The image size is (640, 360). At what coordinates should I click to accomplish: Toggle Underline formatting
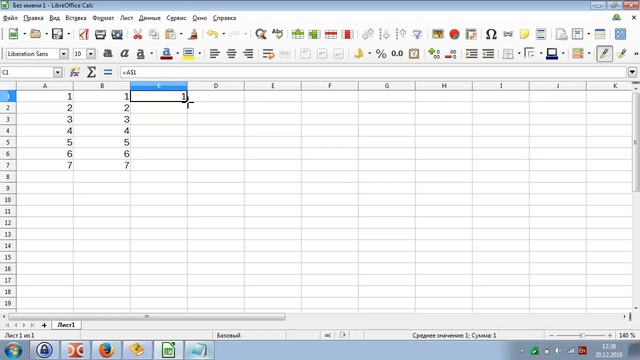pyautogui.click(x=140, y=53)
